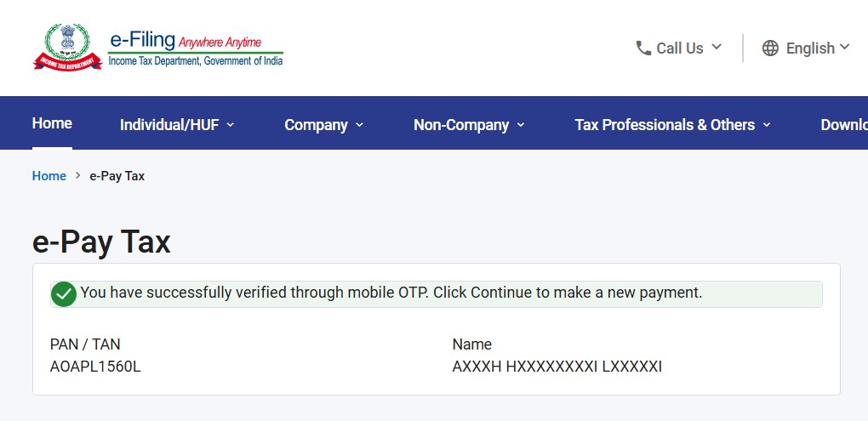
Task: Click the phone icon beside Call Us
Action: coord(643,48)
